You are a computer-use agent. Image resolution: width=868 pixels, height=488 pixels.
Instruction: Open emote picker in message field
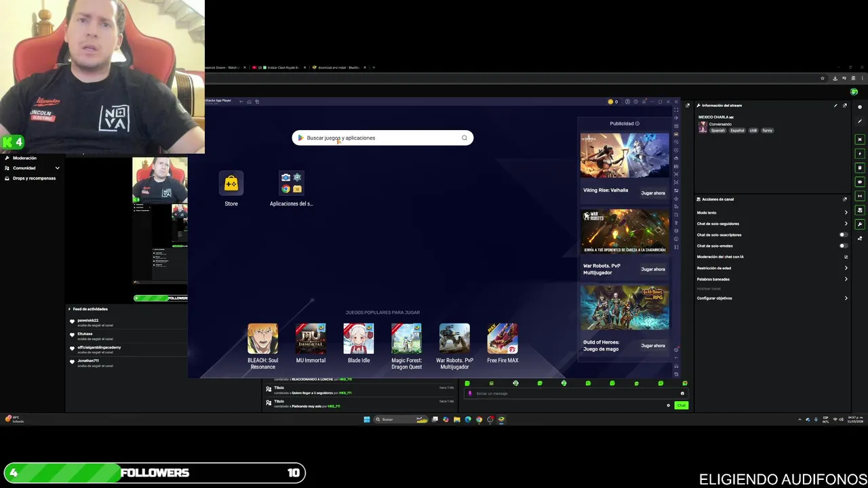pos(682,393)
